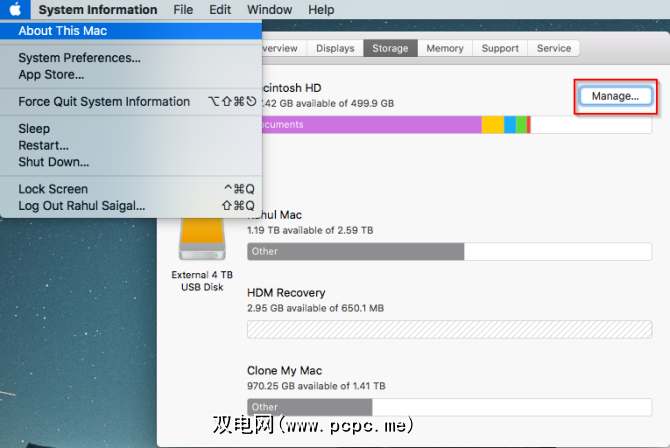Open the Apple menu icon
The width and height of the screenshot is (670, 448).
click(x=15, y=10)
